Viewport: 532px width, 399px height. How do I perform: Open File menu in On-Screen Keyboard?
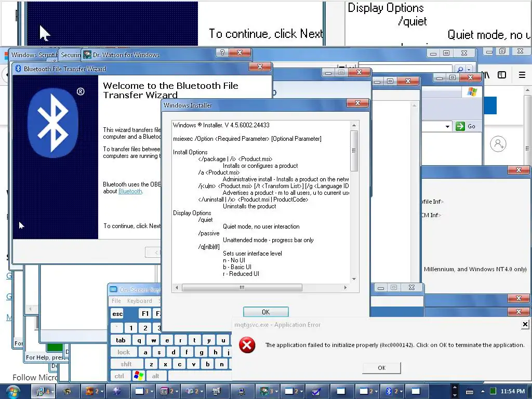(116, 301)
